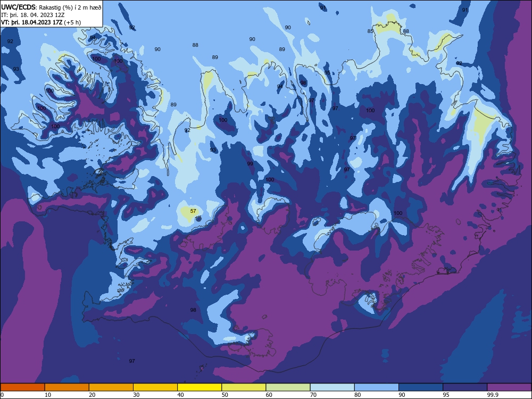
Task: Click the '40' legend scale label
Action: [181, 395]
